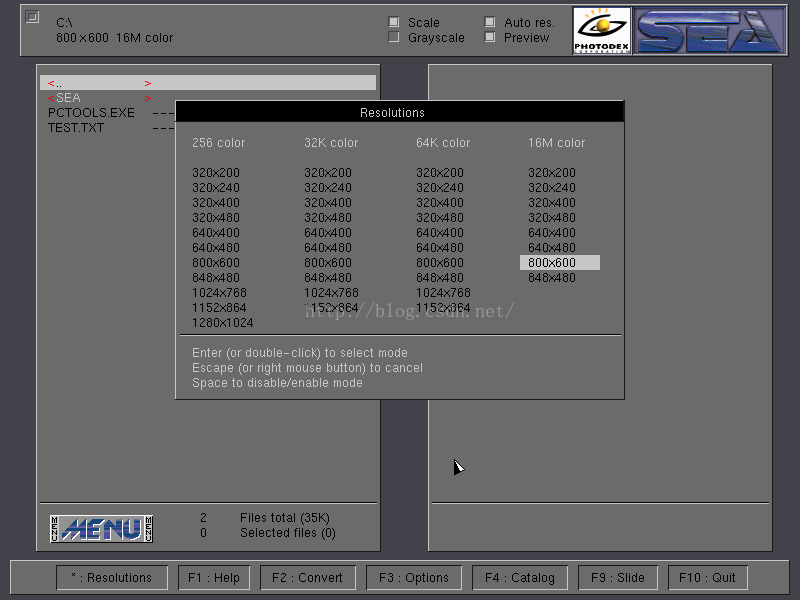The image size is (800, 600).
Task: Select 320x480 in 16M color column
Action: (x=552, y=217)
